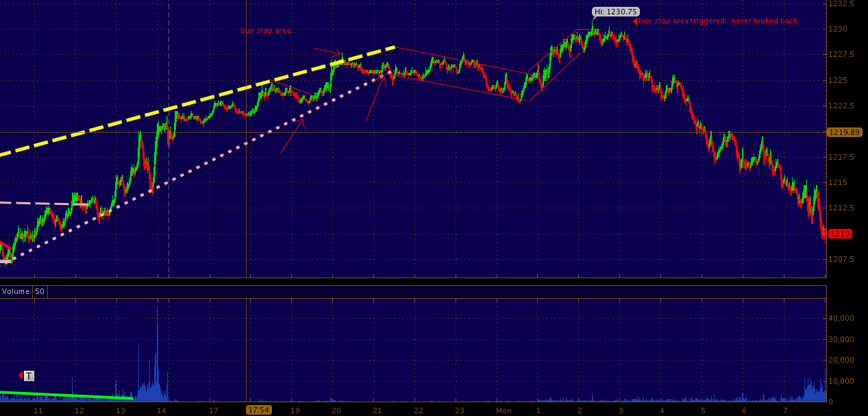Click the 1219.89 crosshair price label

point(844,132)
